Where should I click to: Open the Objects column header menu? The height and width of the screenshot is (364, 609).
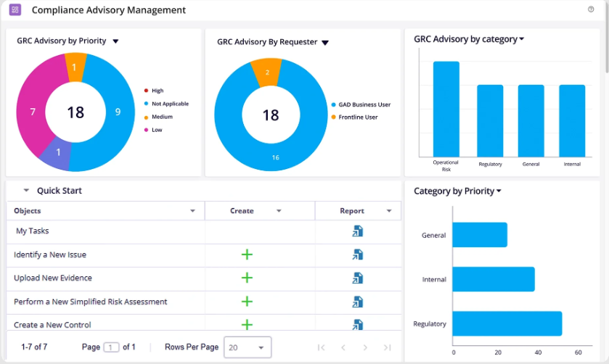pos(192,211)
